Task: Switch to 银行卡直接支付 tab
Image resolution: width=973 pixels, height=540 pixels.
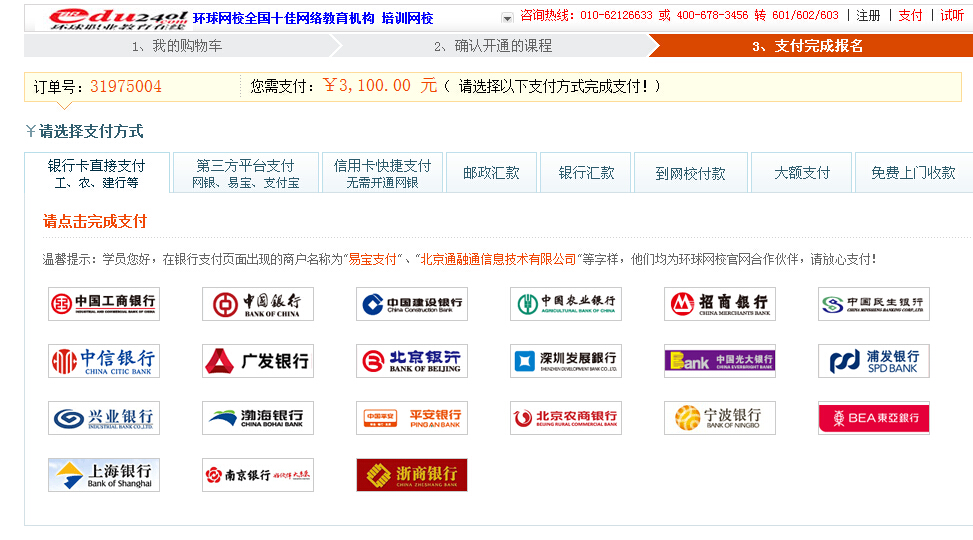Action: [97, 173]
